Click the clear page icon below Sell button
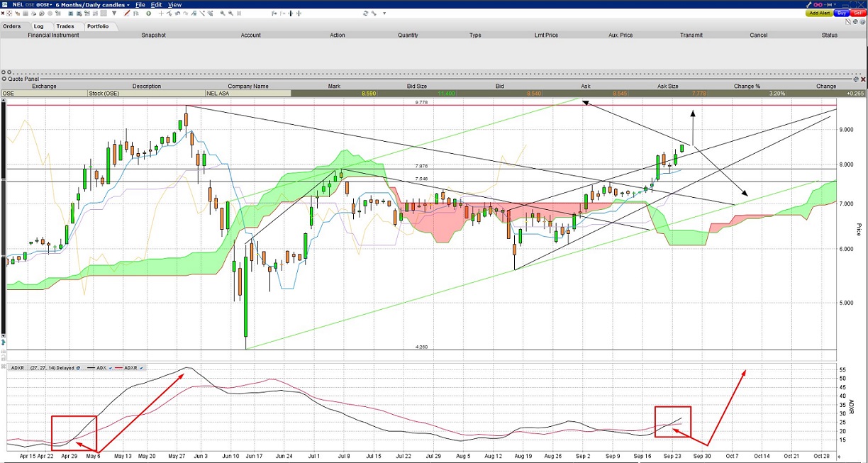The image size is (868, 463). pyautogui.click(x=848, y=22)
